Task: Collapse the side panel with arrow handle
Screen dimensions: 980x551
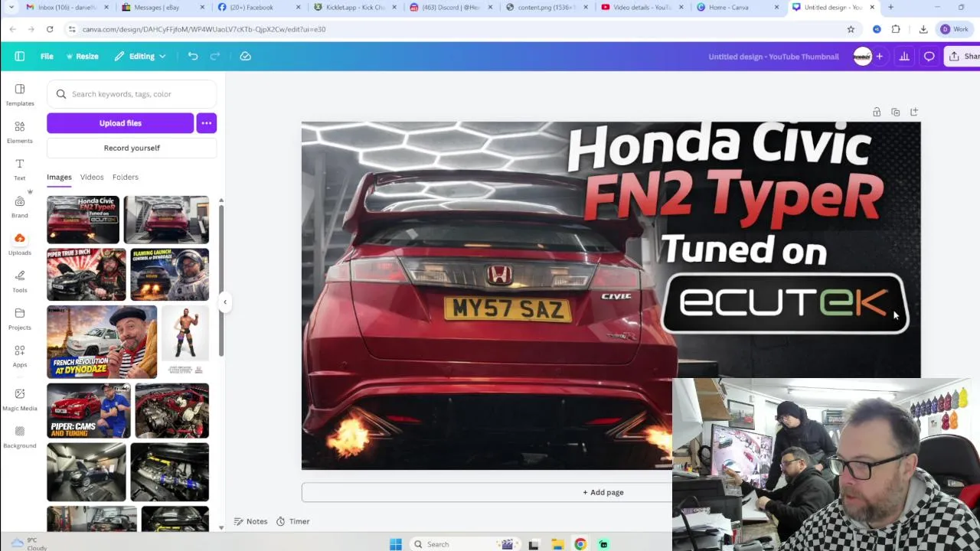Action: click(225, 302)
